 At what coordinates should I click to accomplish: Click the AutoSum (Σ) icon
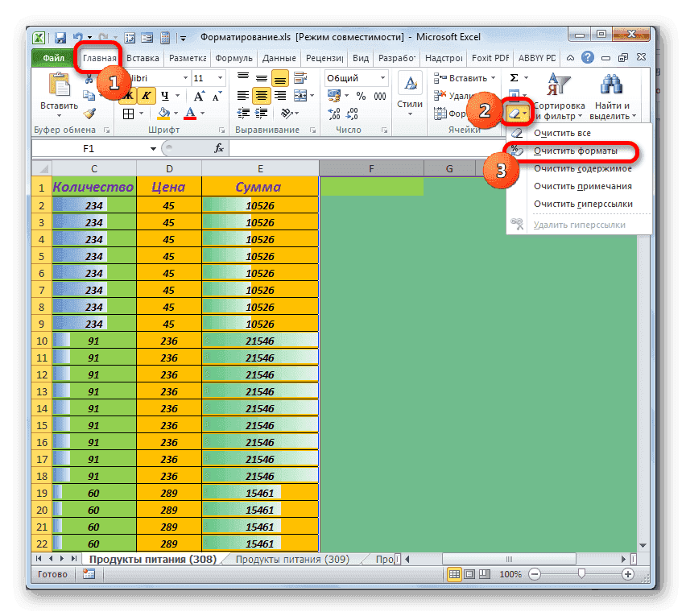513,76
